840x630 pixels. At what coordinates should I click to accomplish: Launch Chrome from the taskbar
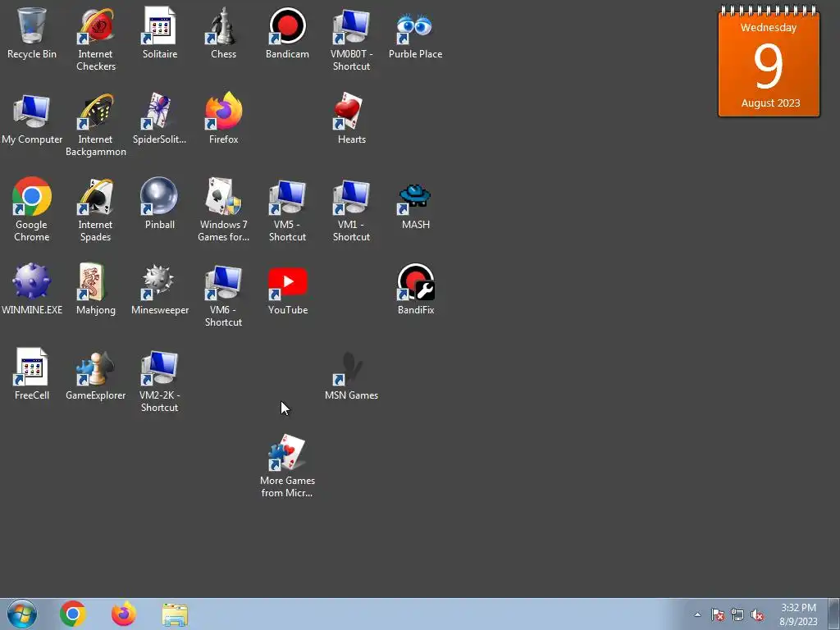[x=73, y=614]
